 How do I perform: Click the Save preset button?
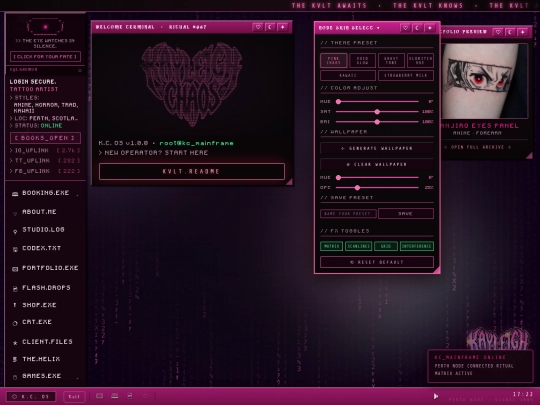(x=406, y=214)
